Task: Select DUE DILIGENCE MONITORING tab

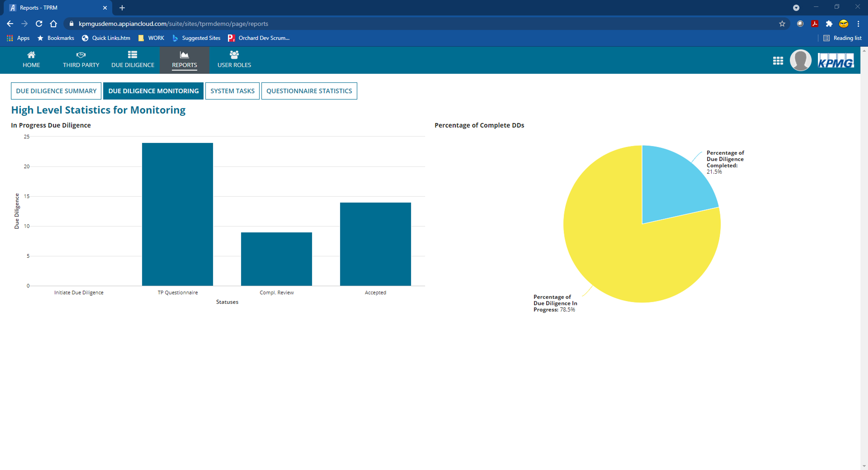Action: (x=153, y=91)
